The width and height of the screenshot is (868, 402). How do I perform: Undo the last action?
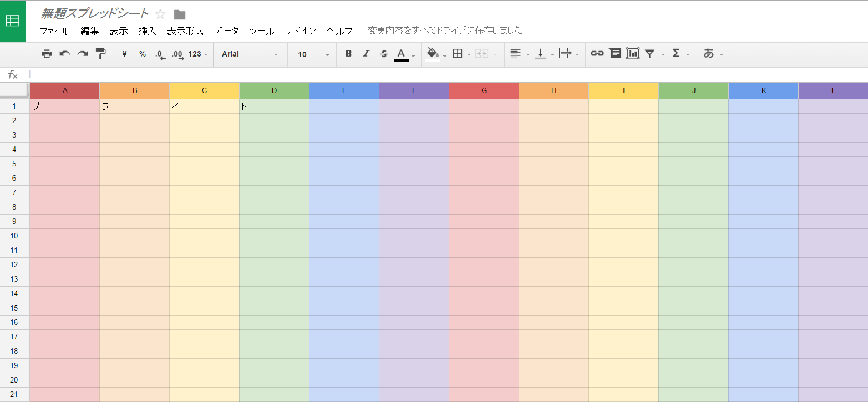[65, 54]
